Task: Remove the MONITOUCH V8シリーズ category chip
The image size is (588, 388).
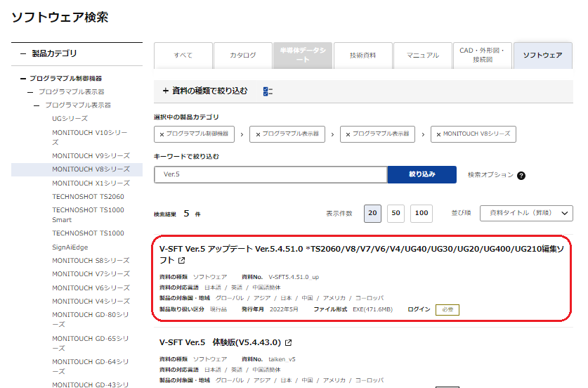Action: tap(437, 134)
